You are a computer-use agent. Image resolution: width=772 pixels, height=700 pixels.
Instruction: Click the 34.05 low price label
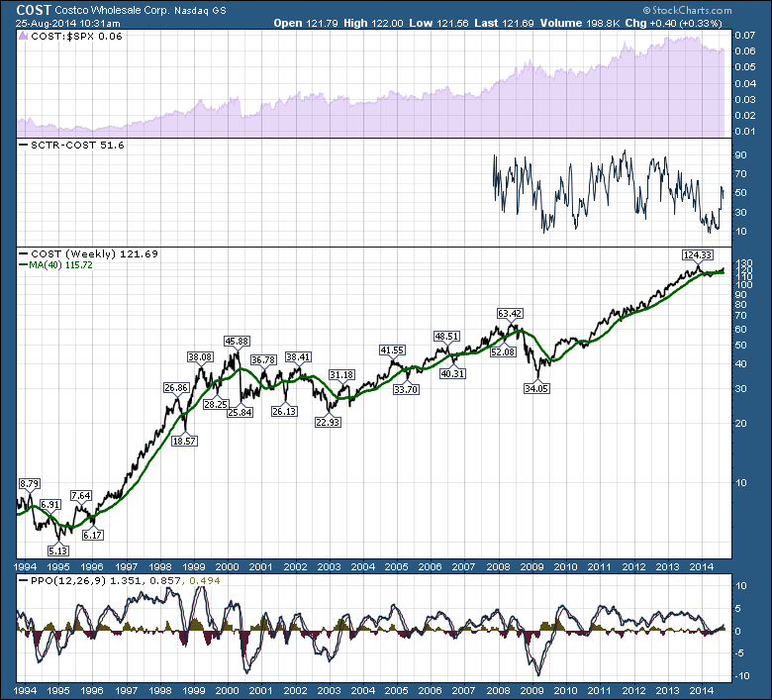coord(536,388)
